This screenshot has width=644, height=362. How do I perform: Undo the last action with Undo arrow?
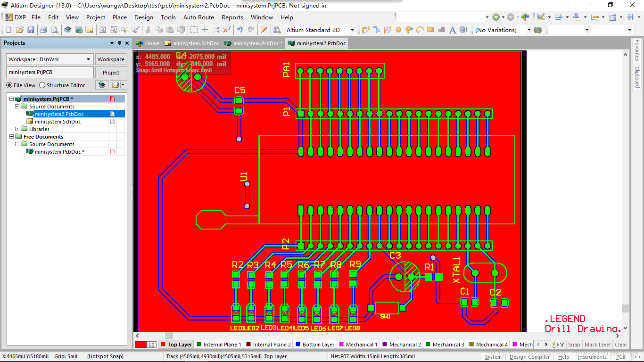pyautogui.click(x=239, y=30)
